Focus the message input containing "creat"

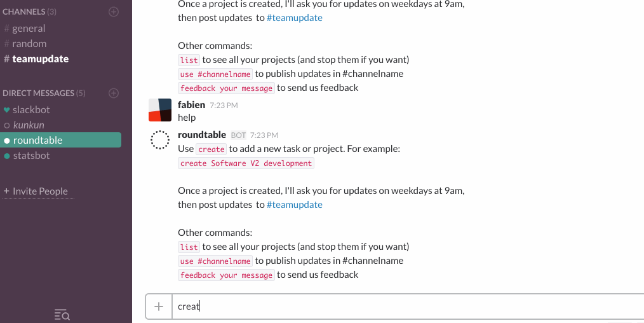(x=408, y=306)
